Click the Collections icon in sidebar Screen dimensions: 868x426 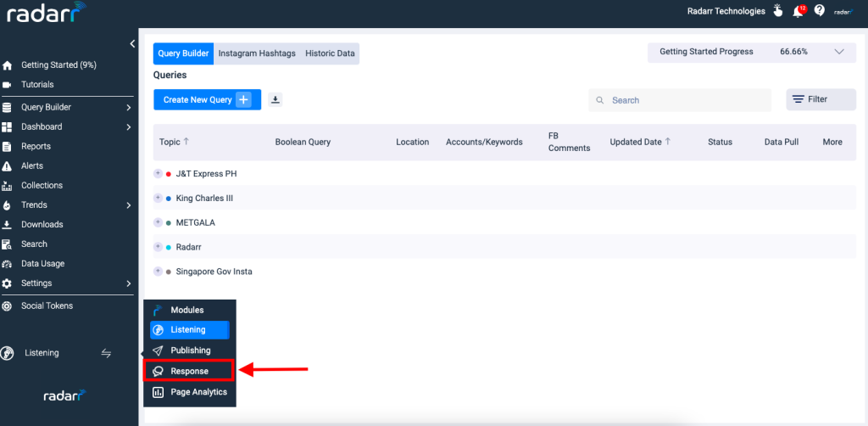point(7,186)
